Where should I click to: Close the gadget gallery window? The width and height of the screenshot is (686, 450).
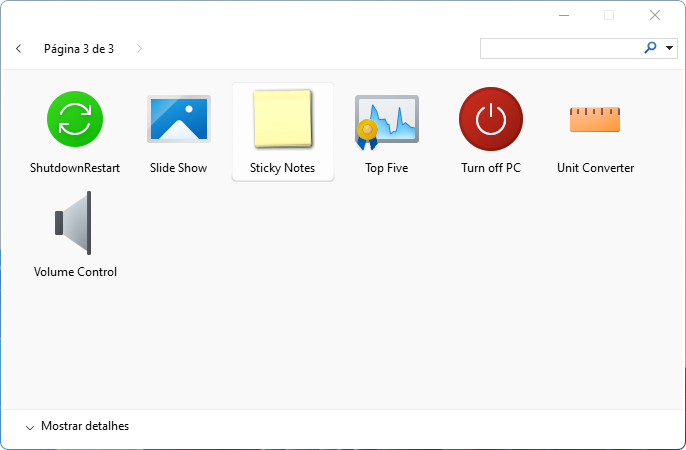(x=655, y=15)
